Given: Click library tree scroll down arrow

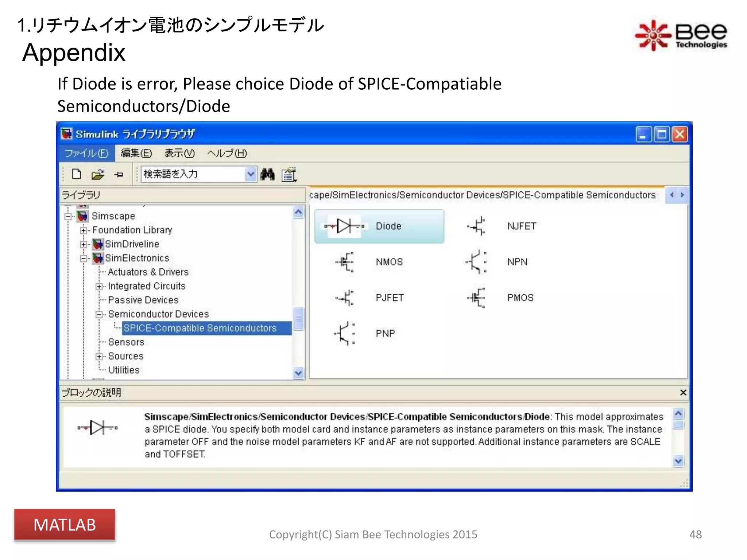Looking at the screenshot, I should point(298,373).
